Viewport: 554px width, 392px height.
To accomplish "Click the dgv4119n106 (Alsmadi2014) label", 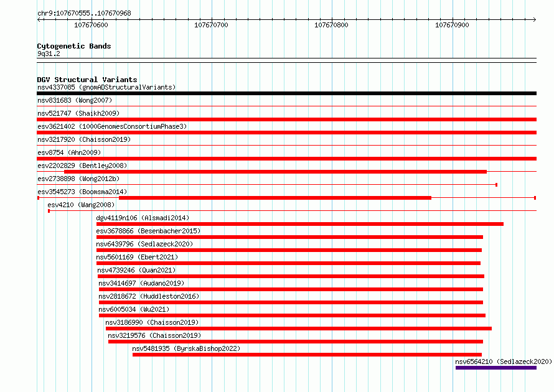I will (x=143, y=218).
